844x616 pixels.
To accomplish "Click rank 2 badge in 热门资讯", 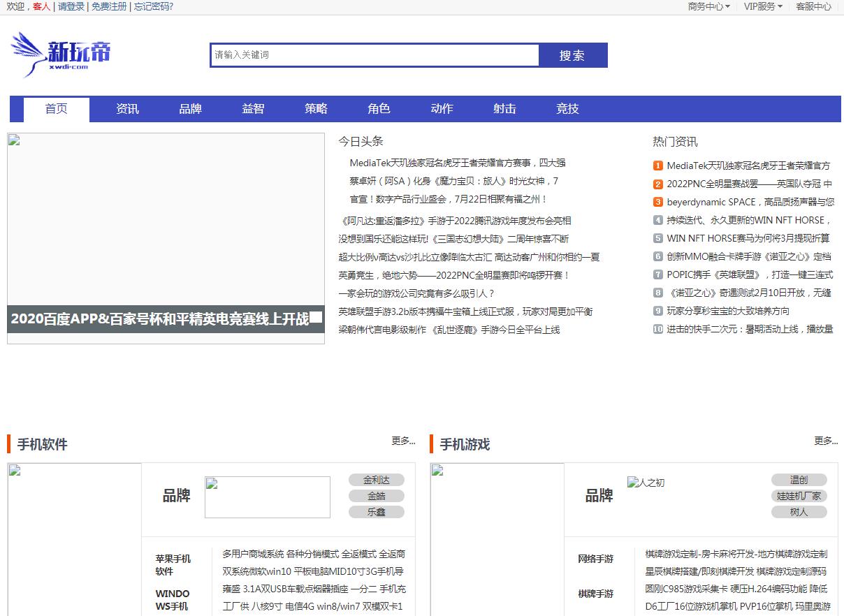I will pyautogui.click(x=658, y=184).
